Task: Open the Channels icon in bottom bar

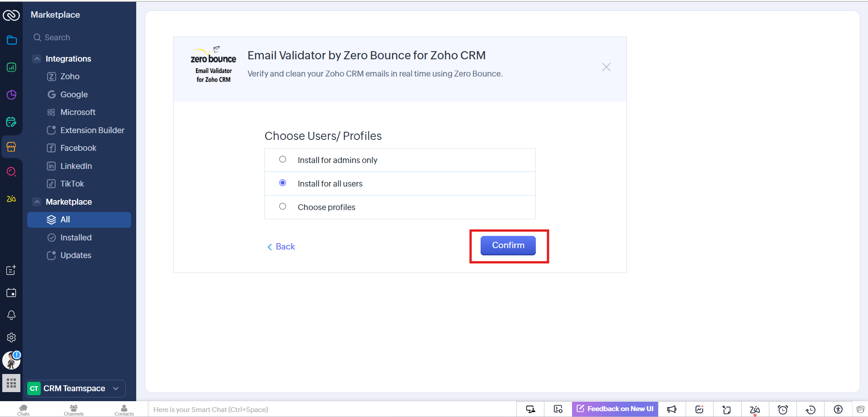Action: click(x=74, y=409)
